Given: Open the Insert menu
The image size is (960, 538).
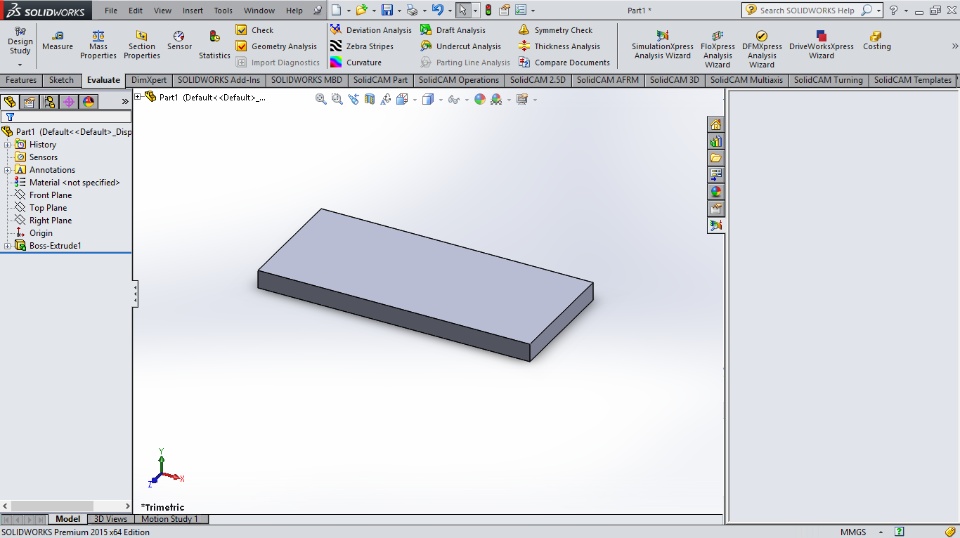Looking at the screenshot, I should [x=192, y=10].
